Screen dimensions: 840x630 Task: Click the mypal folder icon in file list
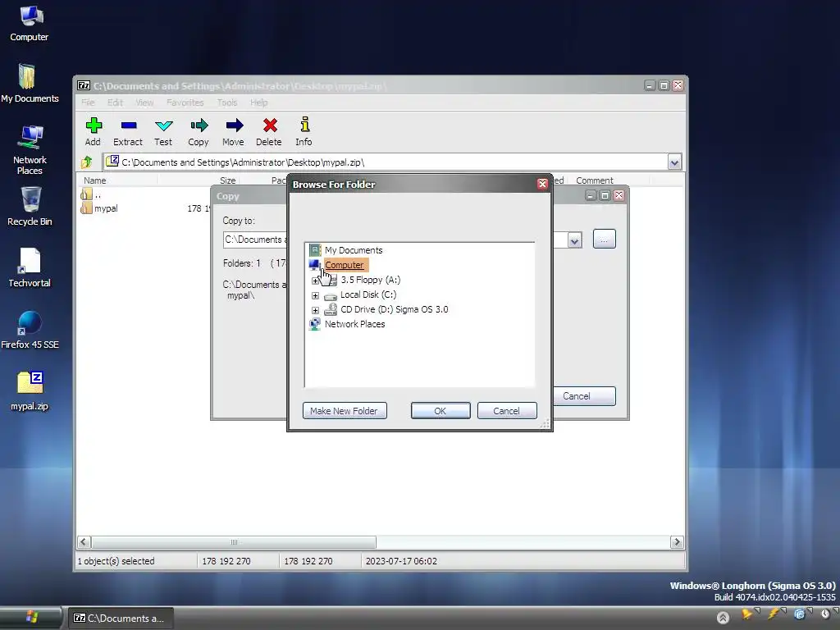tap(85, 208)
